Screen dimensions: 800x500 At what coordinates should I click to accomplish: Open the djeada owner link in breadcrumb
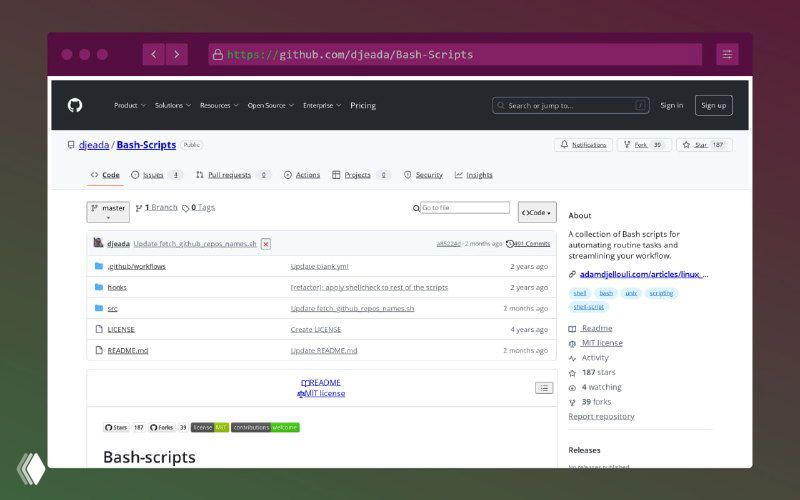pyautogui.click(x=94, y=145)
